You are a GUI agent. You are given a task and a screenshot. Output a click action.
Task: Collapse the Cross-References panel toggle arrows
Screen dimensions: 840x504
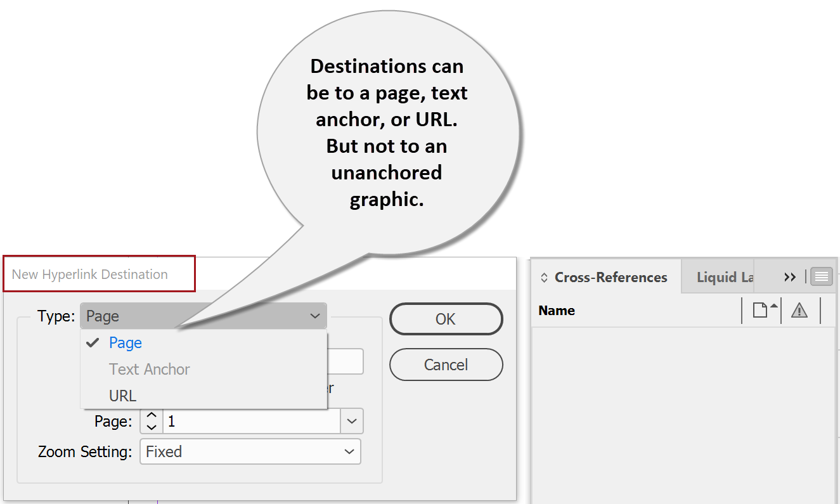544,278
